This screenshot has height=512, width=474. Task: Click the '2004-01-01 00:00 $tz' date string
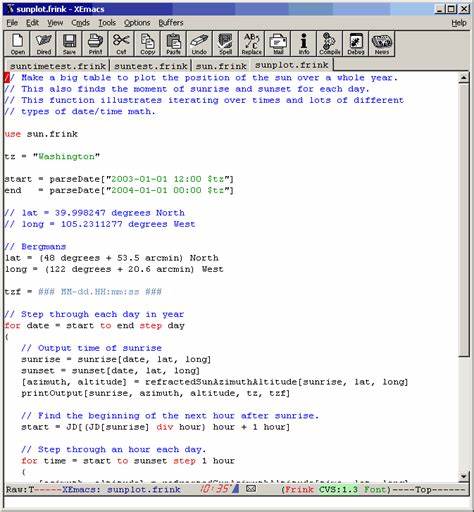(167, 190)
